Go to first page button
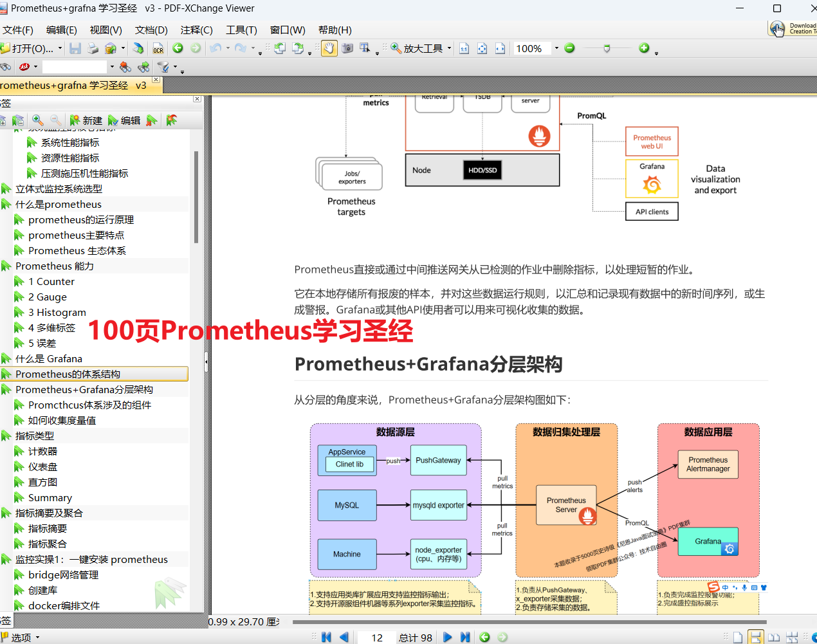The width and height of the screenshot is (817, 644). click(x=327, y=637)
